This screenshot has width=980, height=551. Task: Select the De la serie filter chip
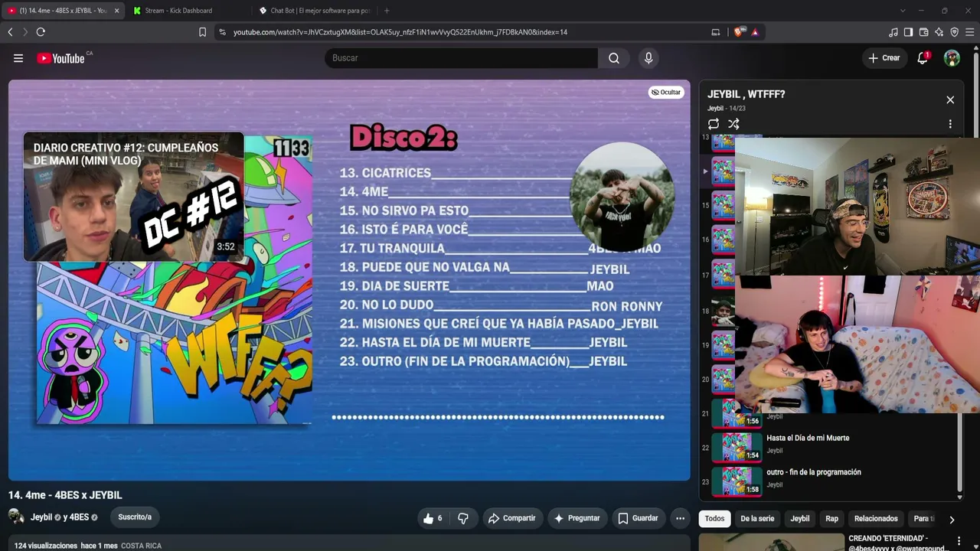tap(757, 519)
